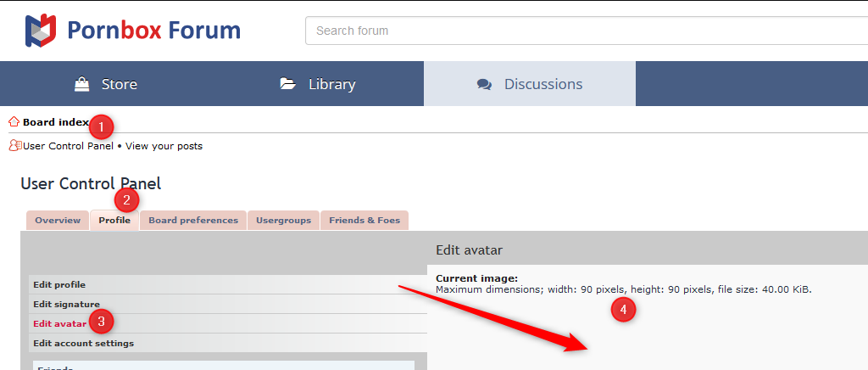
Task: Click the red number 4 annotation badge
Action: (623, 310)
